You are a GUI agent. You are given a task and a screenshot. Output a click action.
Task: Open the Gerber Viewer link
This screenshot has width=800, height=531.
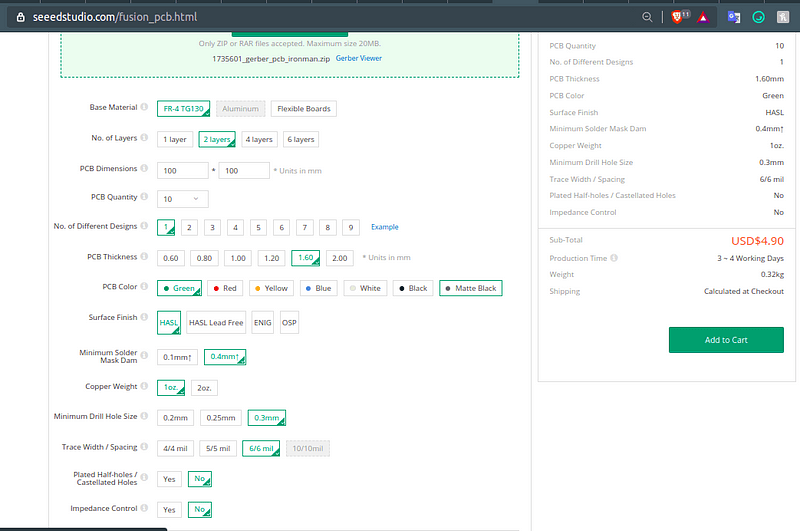click(x=358, y=59)
